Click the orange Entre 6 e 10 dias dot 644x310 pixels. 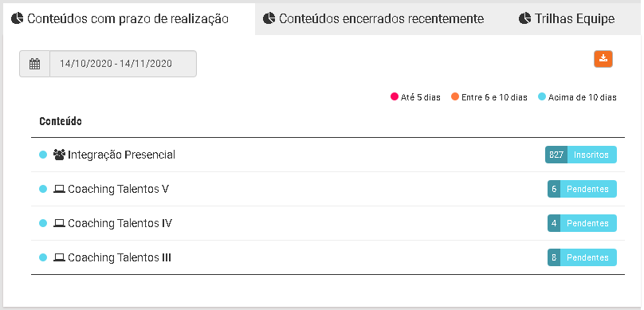454,97
